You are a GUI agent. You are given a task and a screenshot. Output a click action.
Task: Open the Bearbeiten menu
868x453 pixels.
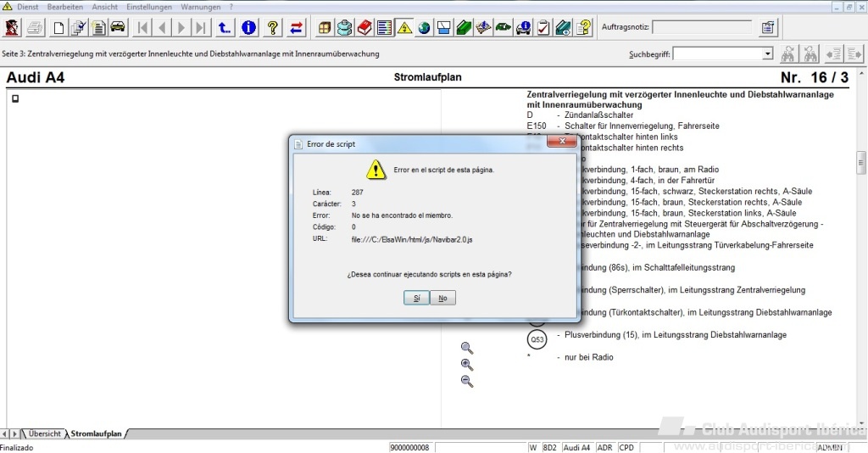[x=65, y=7]
